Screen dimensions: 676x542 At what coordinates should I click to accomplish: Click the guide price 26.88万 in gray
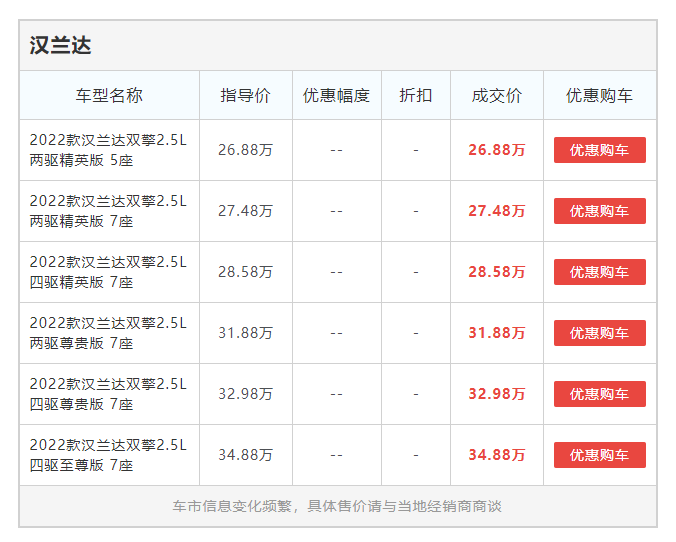(245, 150)
